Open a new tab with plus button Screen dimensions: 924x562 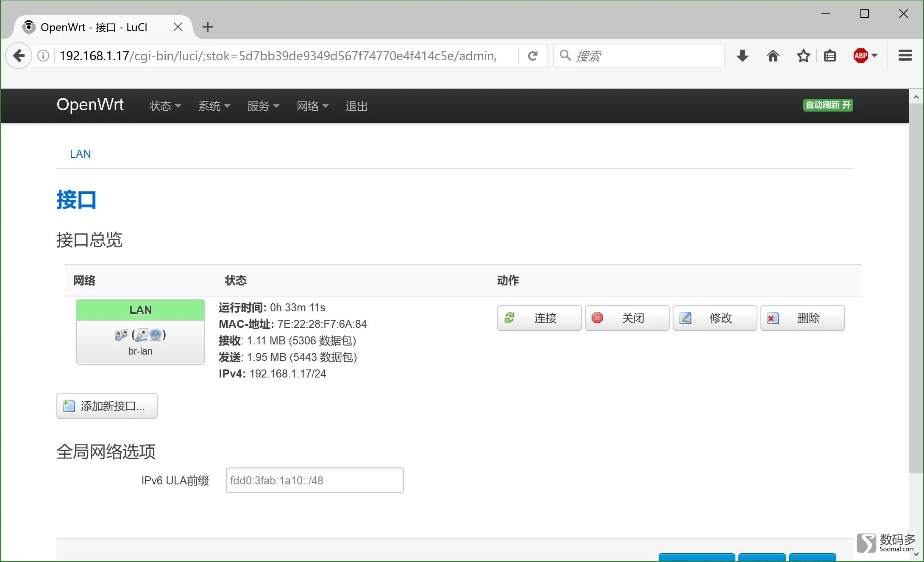point(208,27)
